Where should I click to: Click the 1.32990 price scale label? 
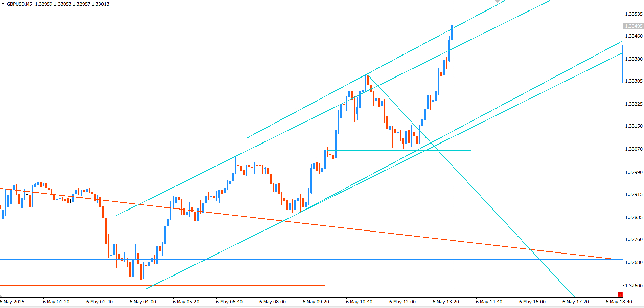click(x=634, y=172)
